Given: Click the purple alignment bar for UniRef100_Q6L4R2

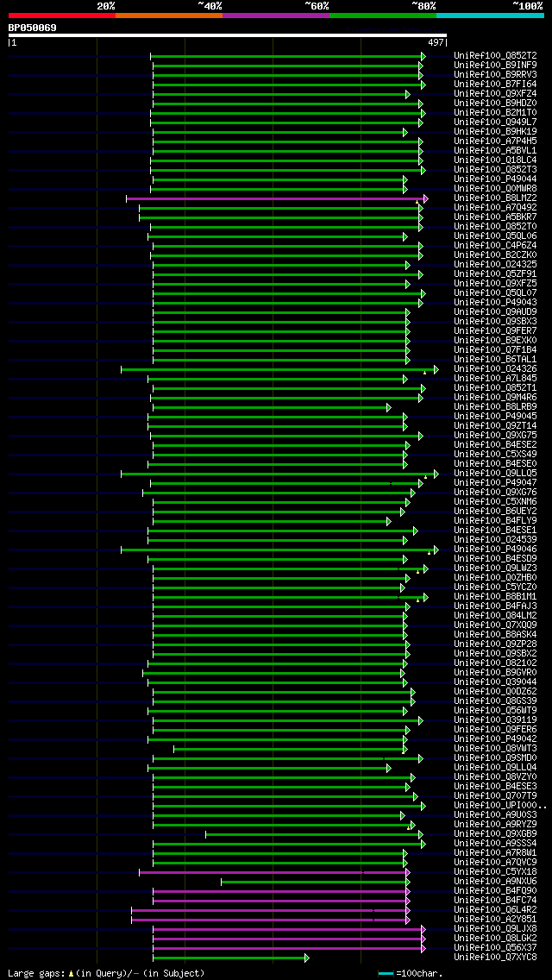Looking at the screenshot, I should click(x=269, y=911).
